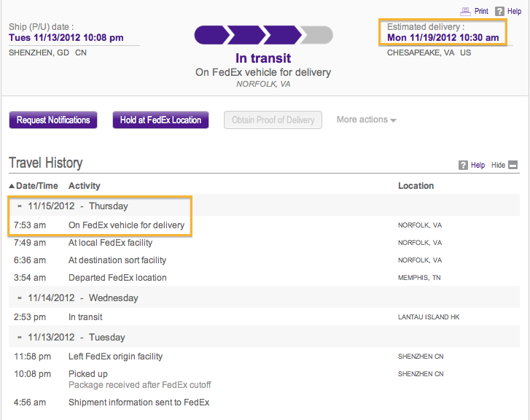This screenshot has width=530, height=420.
Task: Click the first purple progress segment
Action: pyautogui.click(x=211, y=35)
